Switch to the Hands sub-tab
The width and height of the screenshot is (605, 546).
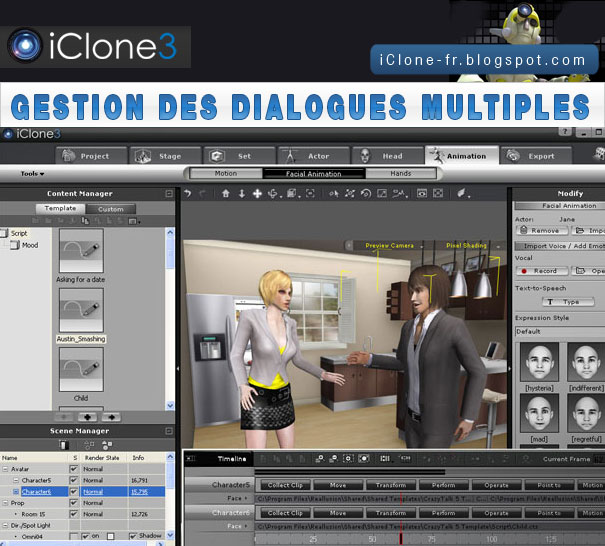point(401,174)
